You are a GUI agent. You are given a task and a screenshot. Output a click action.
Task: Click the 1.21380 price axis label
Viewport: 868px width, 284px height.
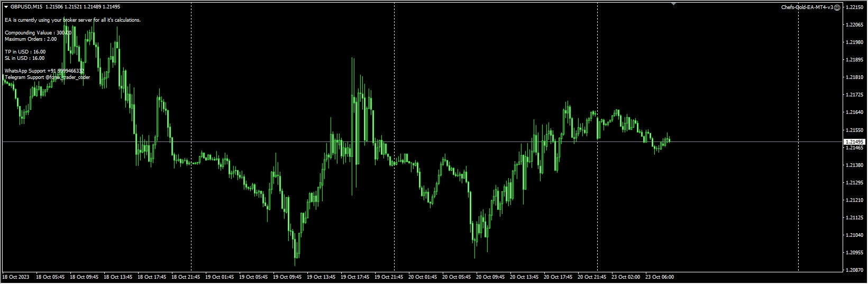855,165
